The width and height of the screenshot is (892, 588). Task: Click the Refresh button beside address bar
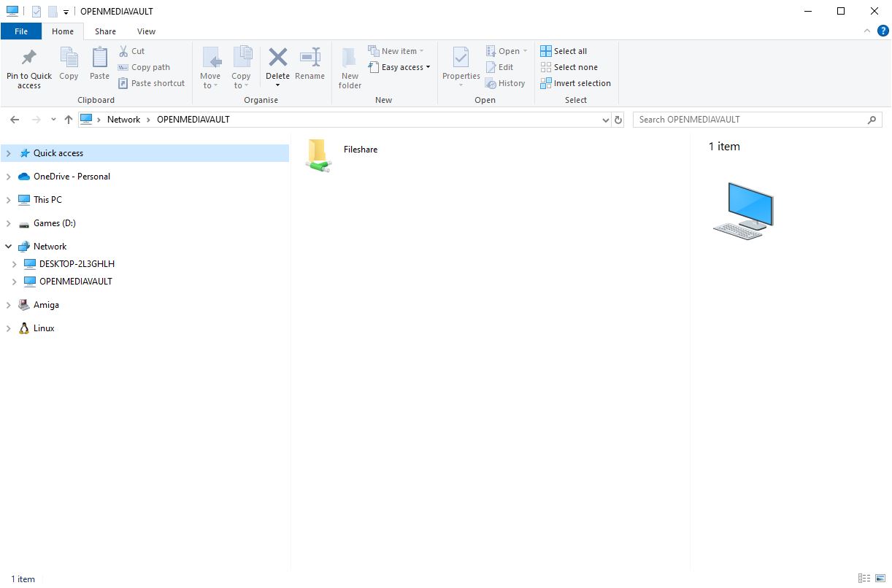618,120
